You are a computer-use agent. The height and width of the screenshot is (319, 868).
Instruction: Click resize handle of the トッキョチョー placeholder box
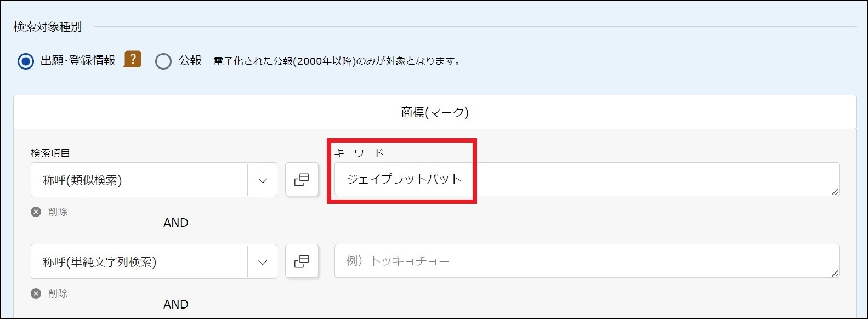[835, 273]
